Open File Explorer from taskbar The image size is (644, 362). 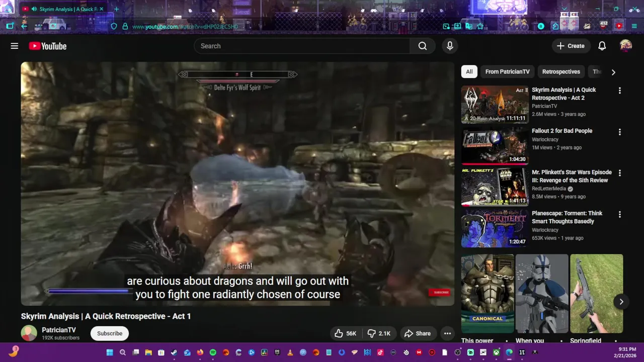pos(148,352)
